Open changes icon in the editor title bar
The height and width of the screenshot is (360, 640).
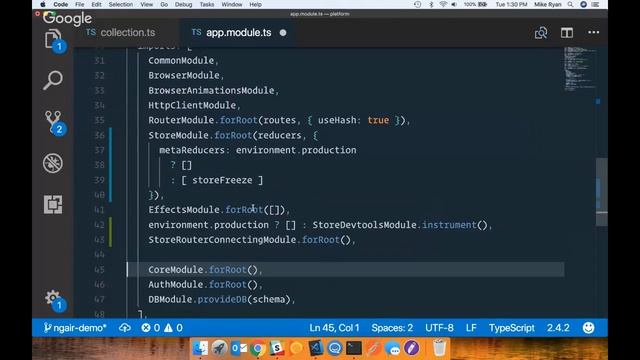pyautogui.click(x=541, y=33)
